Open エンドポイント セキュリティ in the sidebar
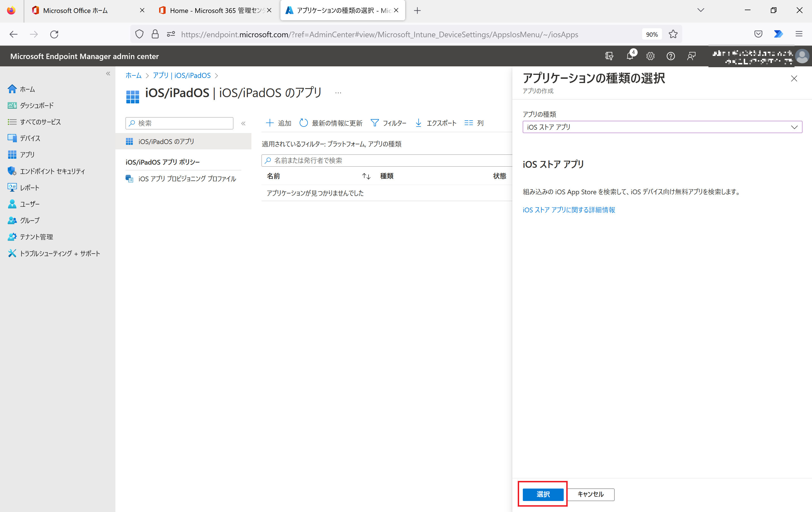 [46, 171]
